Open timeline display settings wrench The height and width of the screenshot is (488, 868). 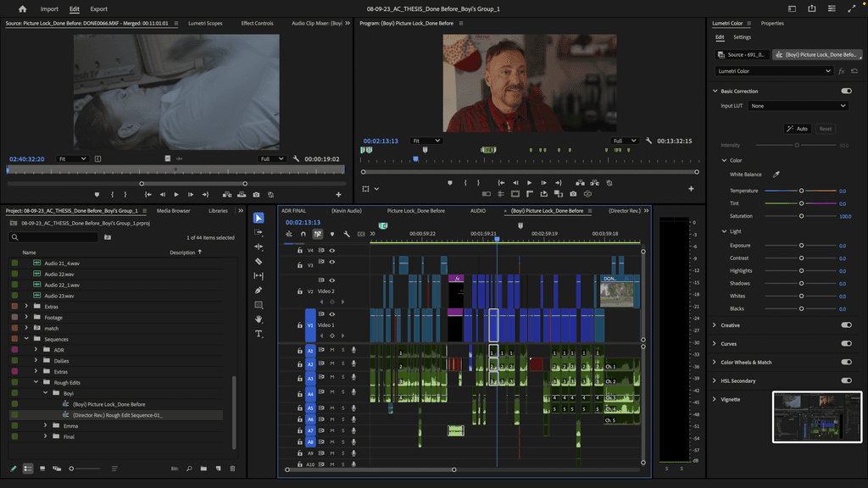tap(347, 234)
